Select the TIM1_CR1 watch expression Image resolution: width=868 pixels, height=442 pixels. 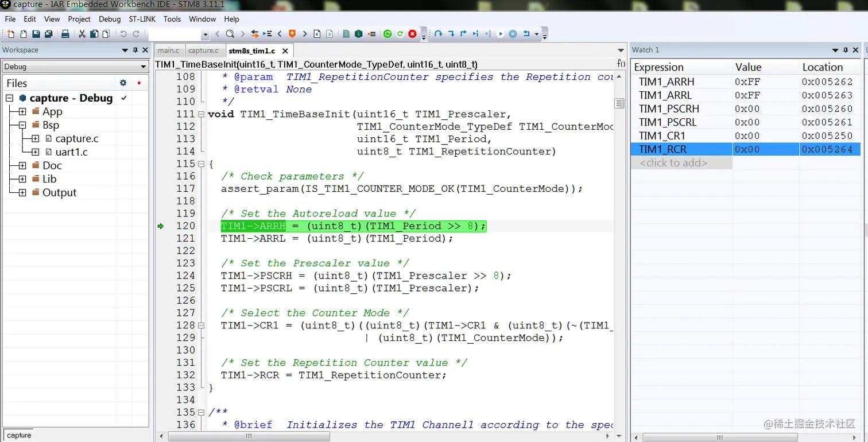662,135
